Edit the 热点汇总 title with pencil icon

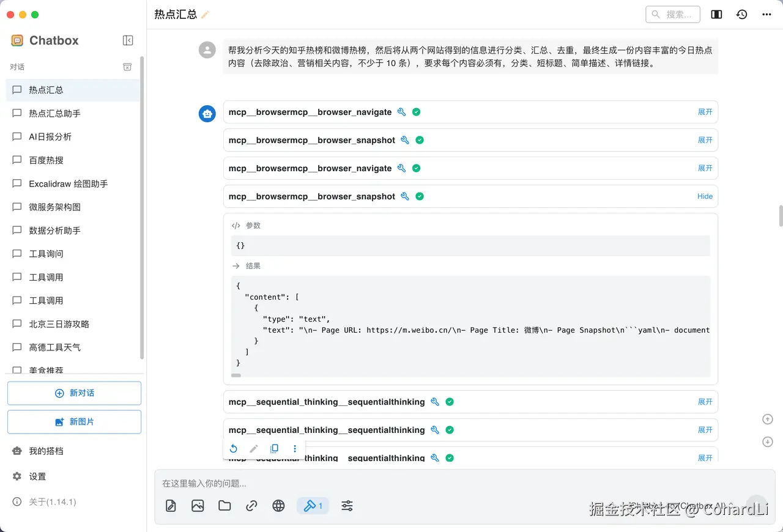coord(206,14)
